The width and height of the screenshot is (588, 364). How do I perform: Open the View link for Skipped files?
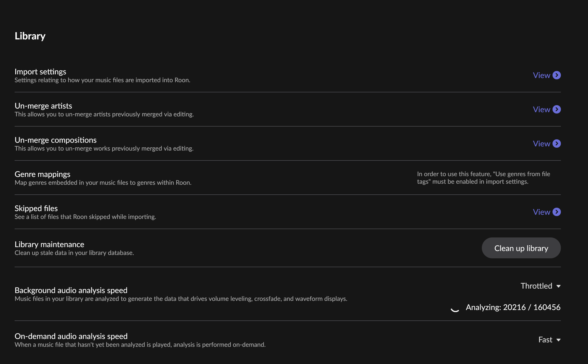tap(541, 212)
